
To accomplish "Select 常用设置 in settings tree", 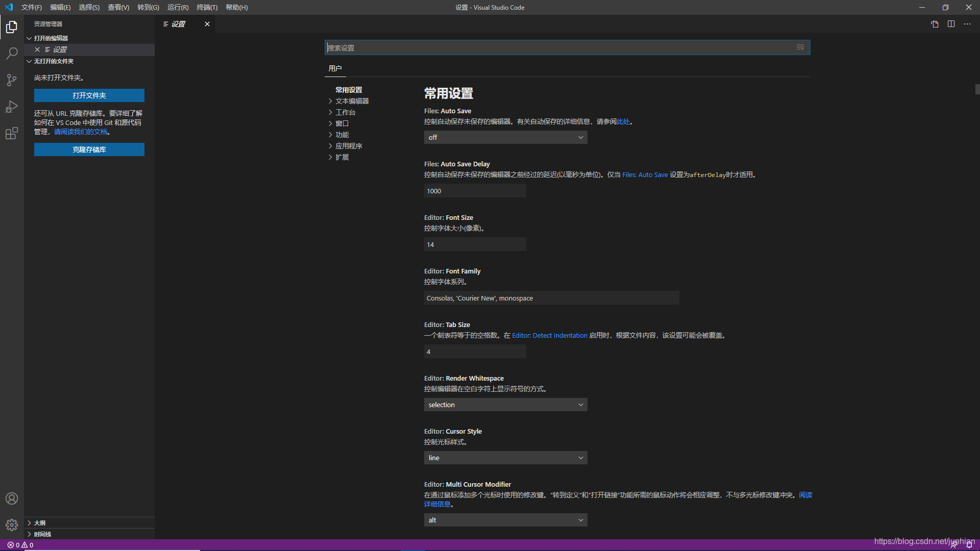I will 349,90.
